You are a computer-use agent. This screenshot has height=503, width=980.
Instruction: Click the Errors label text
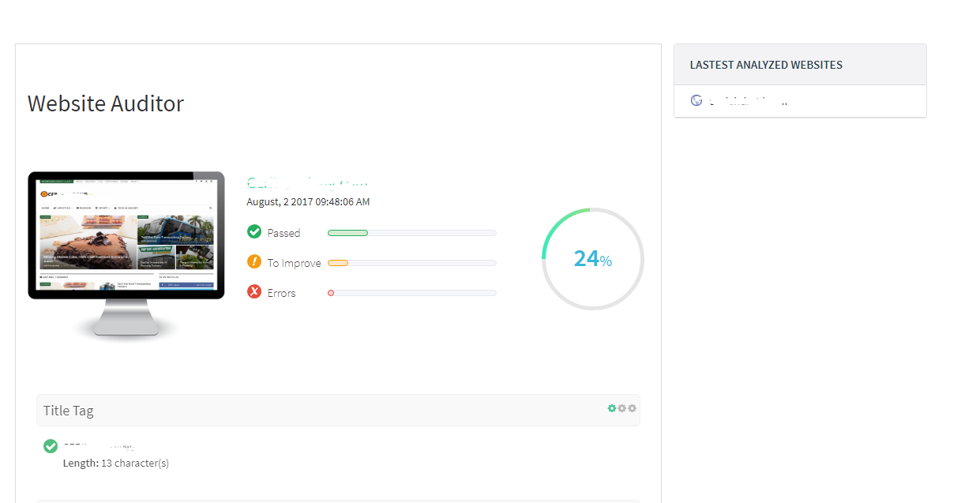[281, 293]
